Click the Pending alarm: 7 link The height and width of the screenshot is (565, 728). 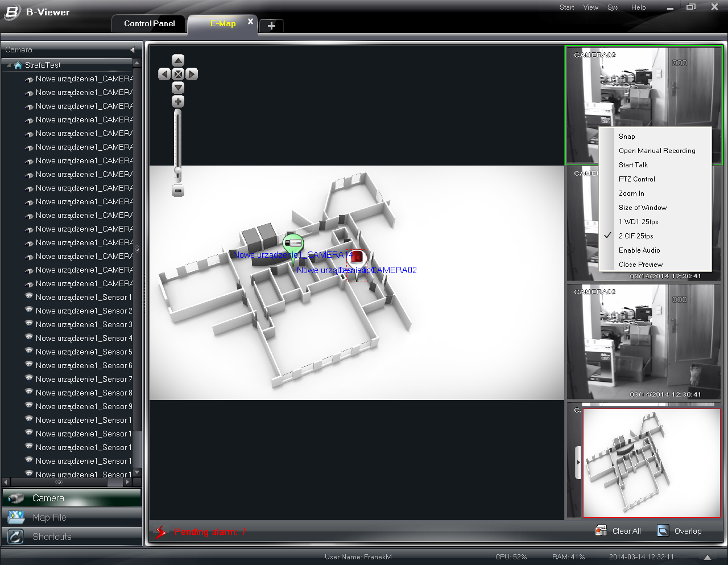tap(210, 532)
